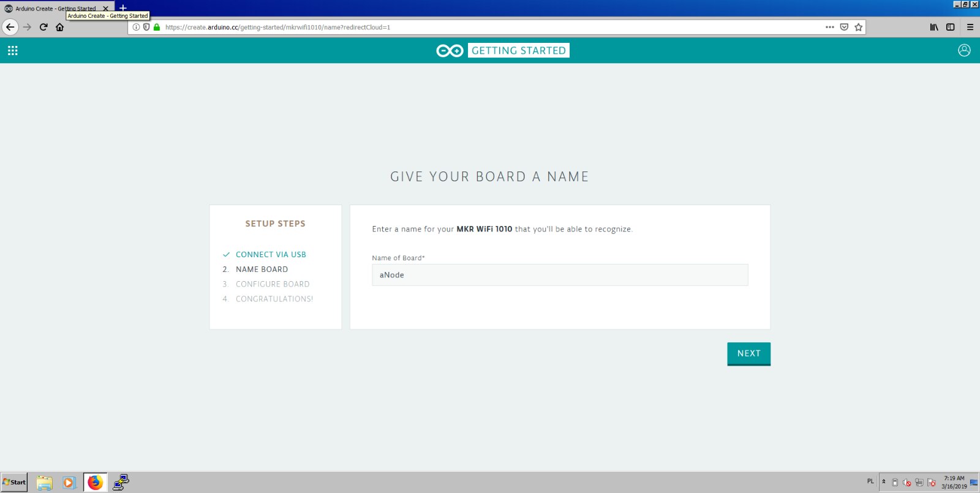Launch Windows Media Player from taskbar

(69, 483)
